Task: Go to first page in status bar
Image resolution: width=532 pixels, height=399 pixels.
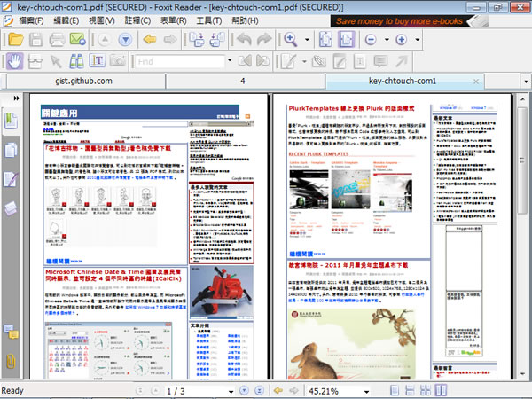Action: [139, 391]
